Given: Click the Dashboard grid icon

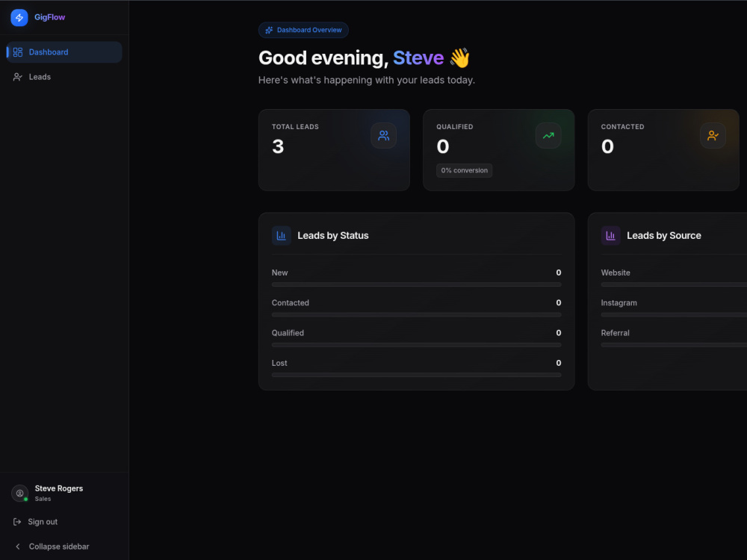Looking at the screenshot, I should [18, 52].
